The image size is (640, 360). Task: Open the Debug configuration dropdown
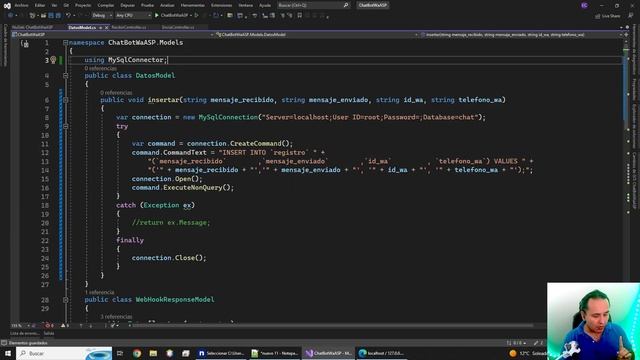click(102, 16)
